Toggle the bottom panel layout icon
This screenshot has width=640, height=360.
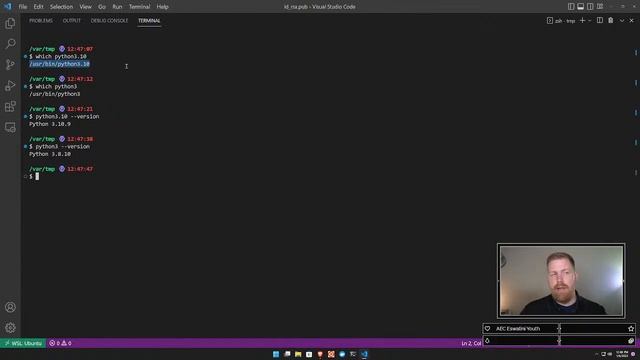pyautogui.click(x=580, y=7)
